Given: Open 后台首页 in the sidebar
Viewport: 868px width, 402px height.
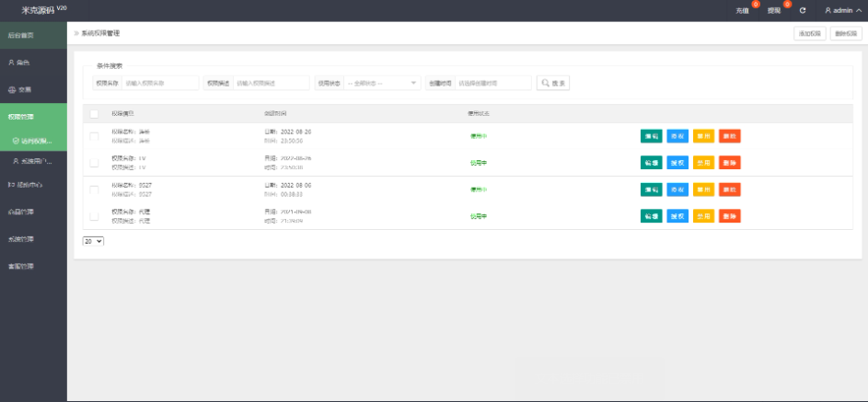Looking at the screenshot, I should [x=33, y=35].
